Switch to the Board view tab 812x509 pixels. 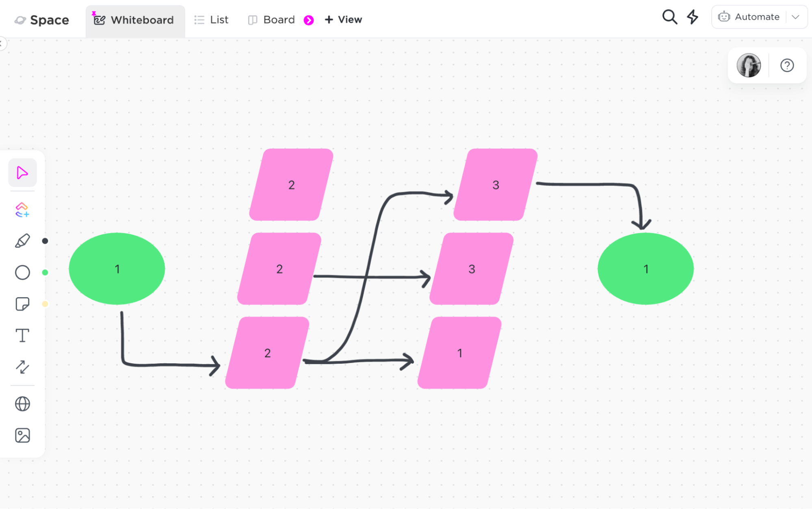click(x=271, y=19)
